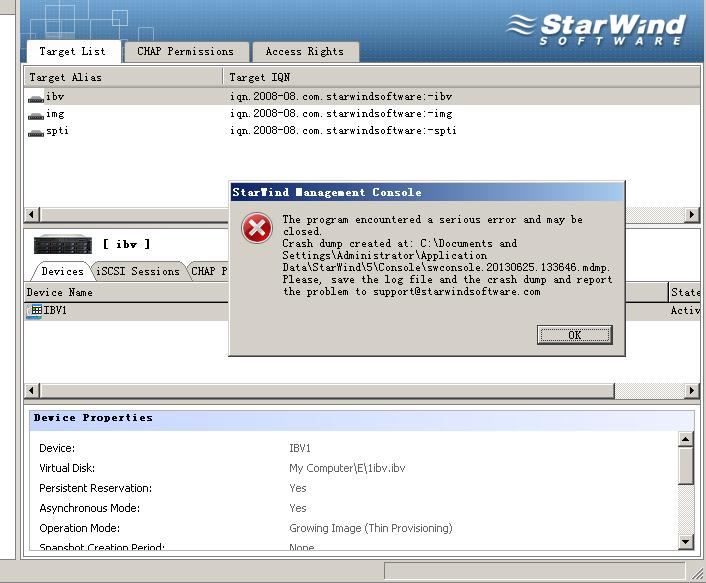
Task: Click the server rack image beside [ ibv ]
Action: pyautogui.click(x=63, y=244)
